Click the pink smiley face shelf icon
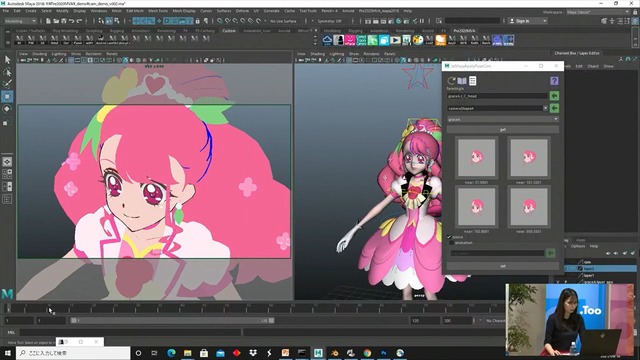This screenshot has width=640, height=360. pyautogui.click(x=350, y=40)
